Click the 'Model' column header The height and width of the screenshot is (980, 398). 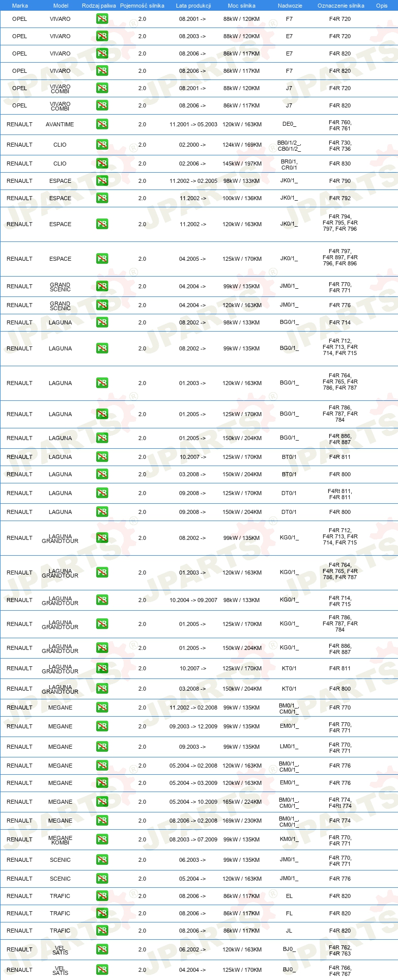click(x=61, y=6)
